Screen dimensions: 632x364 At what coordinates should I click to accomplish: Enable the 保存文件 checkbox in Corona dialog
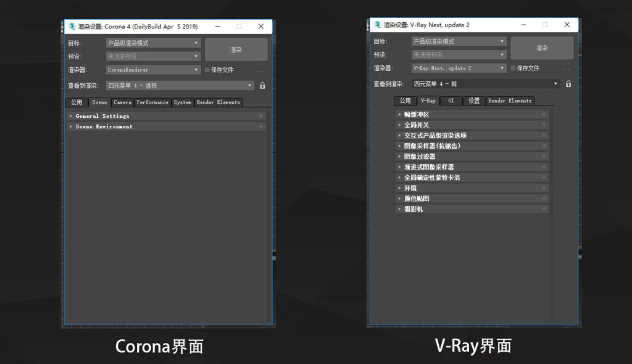pos(207,70)
